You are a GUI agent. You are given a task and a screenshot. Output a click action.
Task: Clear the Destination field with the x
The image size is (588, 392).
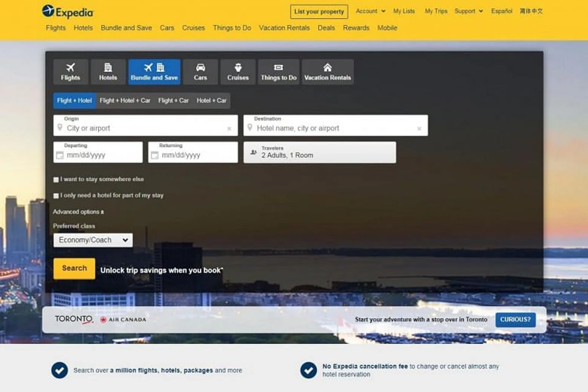[419, 129]
